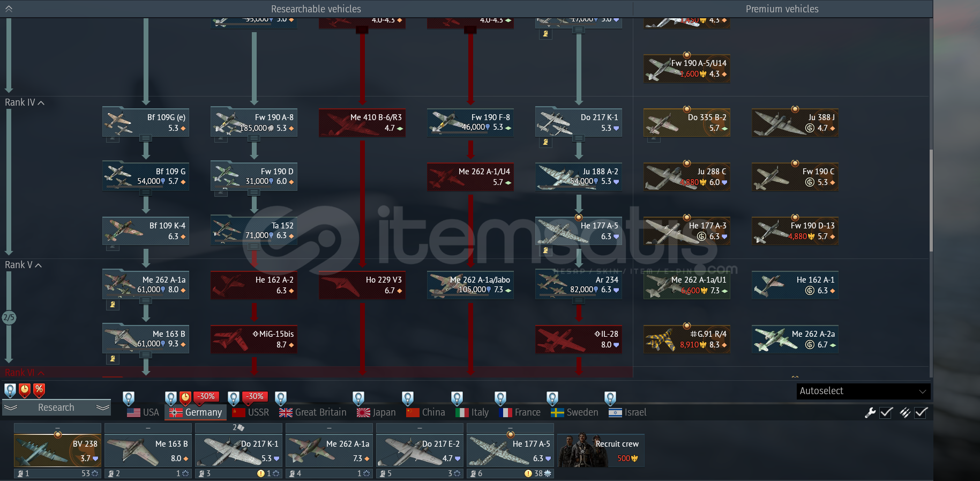Collapse the Rank IV section

click(x=25, y=102)
